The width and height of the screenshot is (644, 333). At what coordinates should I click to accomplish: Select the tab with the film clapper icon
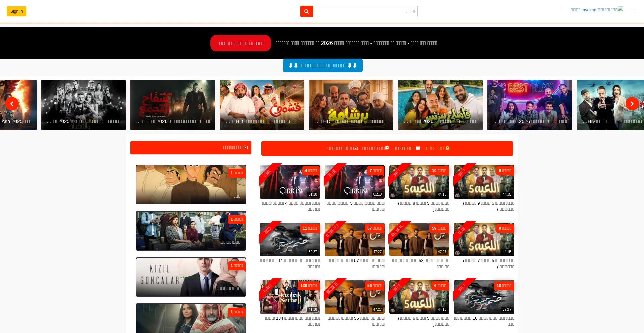pos(407,148)
